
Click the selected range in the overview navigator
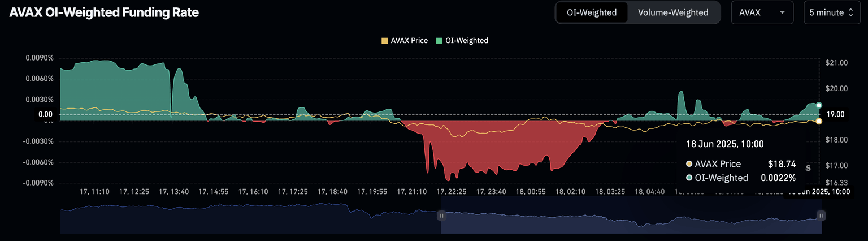point(631,216)
